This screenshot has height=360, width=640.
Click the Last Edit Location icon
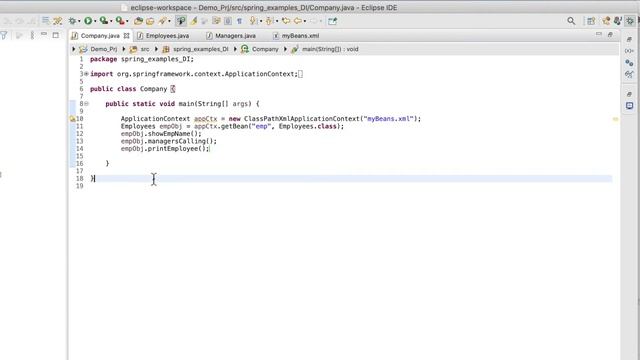pyautogui.click(x=286, y=21)
